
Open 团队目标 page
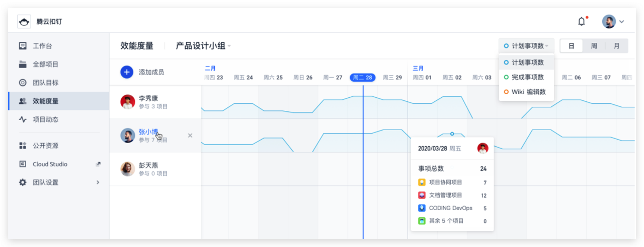pyautogui.click(x=58, y=83)
